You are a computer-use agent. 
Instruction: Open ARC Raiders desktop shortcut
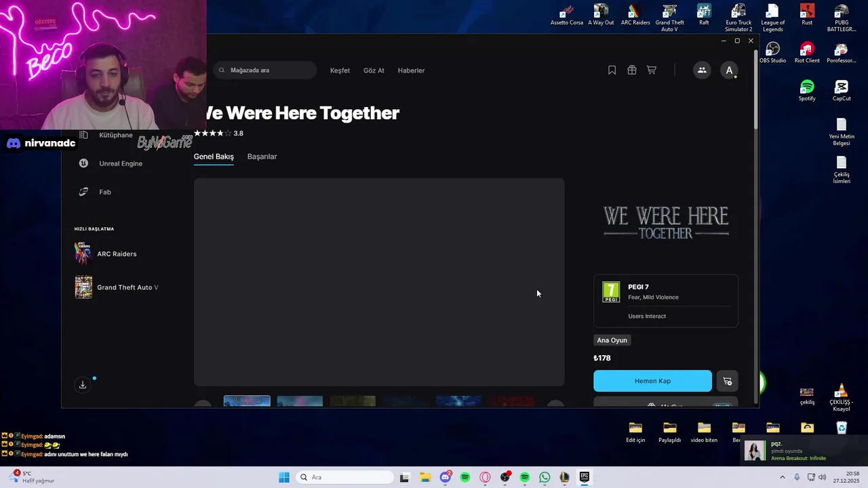pyautogui.click(x=635, y=16)
